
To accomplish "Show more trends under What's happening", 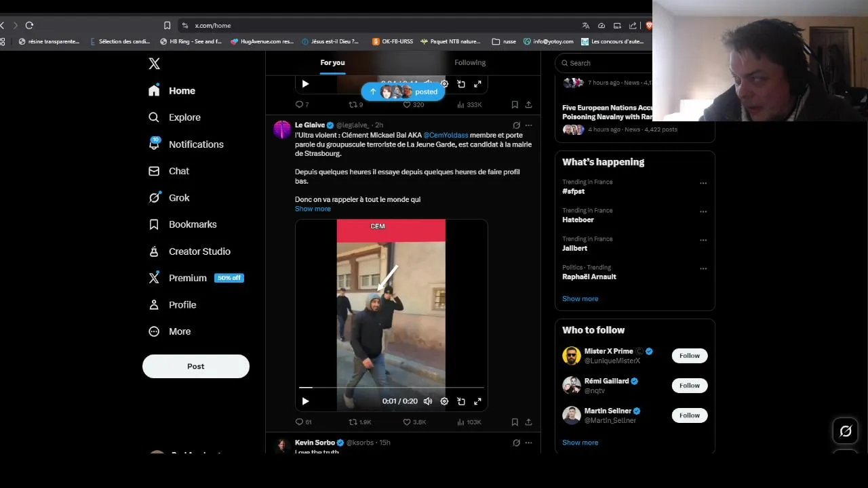I will (x=580, y=299).
